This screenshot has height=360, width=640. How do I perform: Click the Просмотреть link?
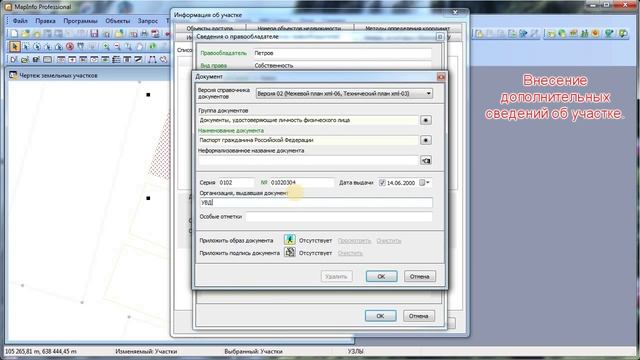(x=354, y=241)
